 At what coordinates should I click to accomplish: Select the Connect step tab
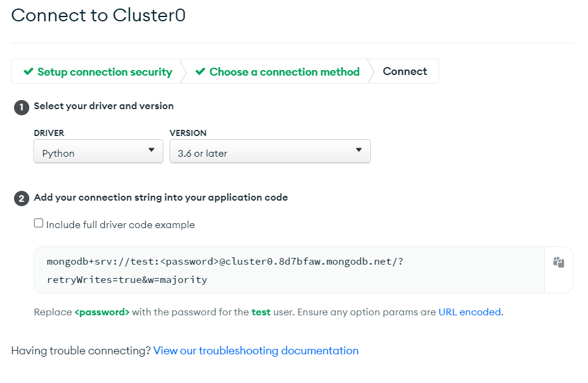404,71
